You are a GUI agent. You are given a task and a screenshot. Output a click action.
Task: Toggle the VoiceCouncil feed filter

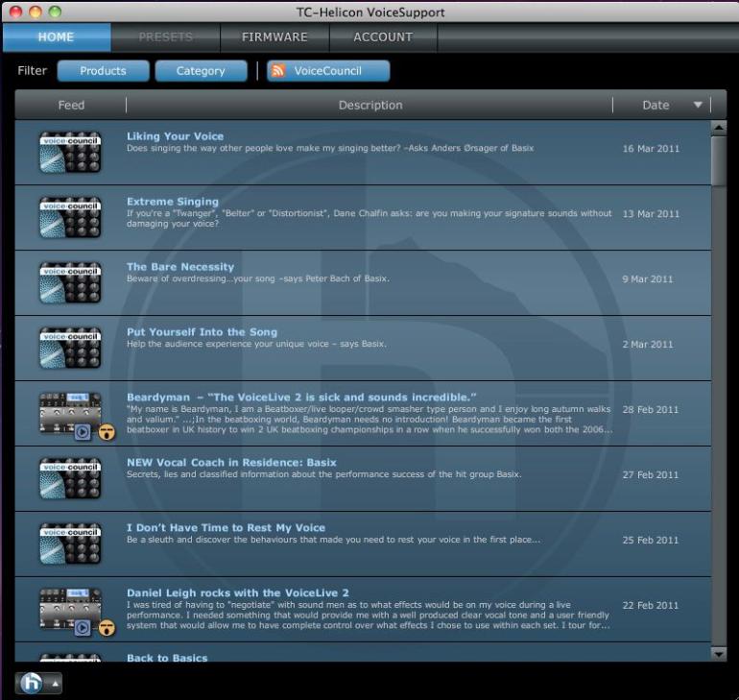pyautogui.click(x=328, y=71)
